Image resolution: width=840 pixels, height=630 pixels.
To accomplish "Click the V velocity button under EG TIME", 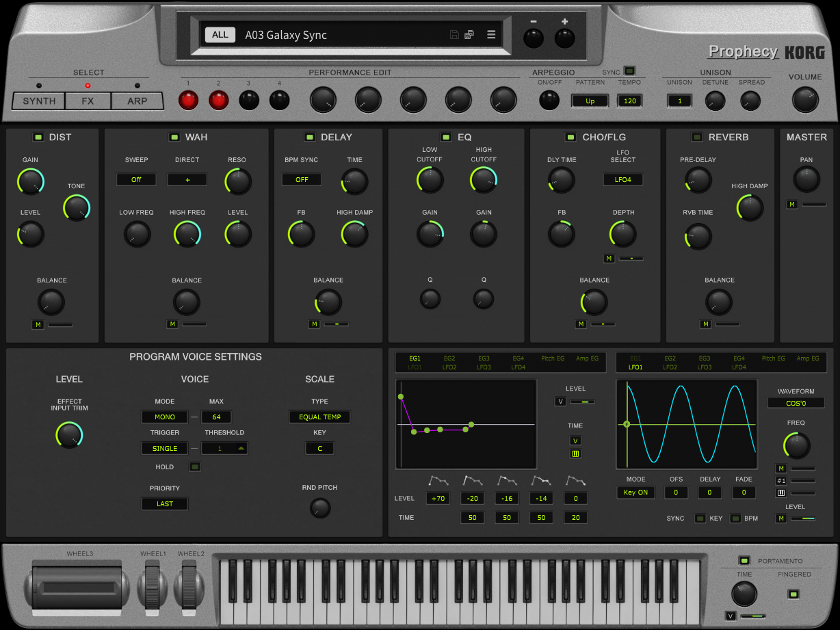I will click(575, 441).
